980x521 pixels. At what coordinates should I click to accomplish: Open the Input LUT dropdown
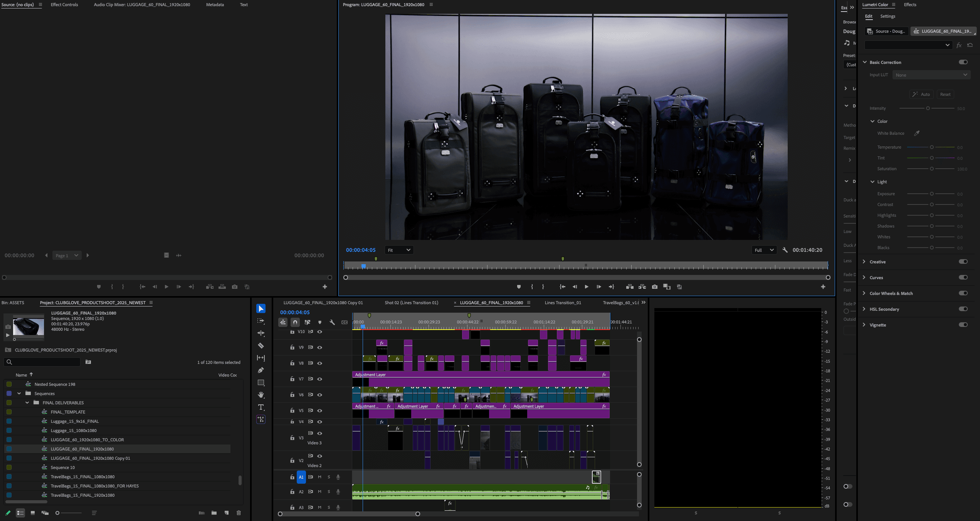[x=931, y=75]
